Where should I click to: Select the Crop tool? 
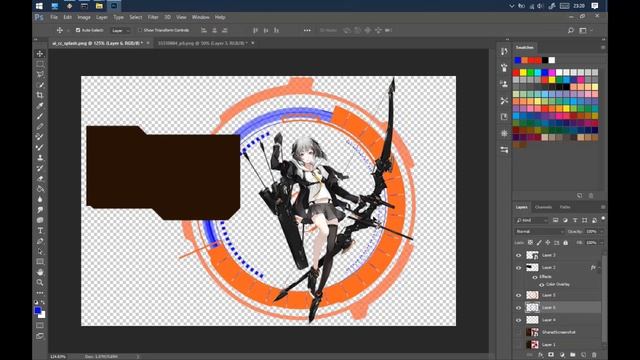coord(40,95)
